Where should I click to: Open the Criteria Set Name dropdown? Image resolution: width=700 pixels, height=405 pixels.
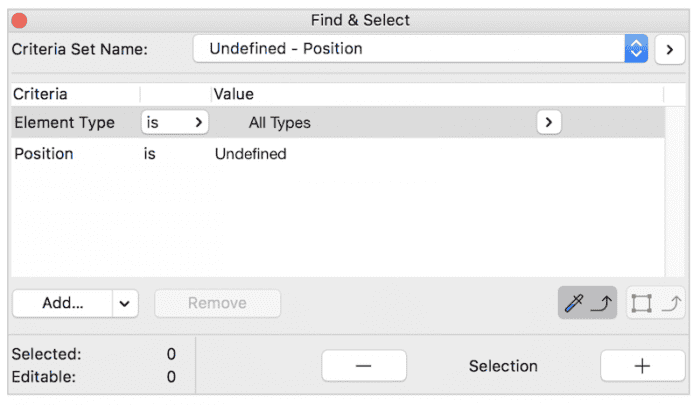[420, 49]
